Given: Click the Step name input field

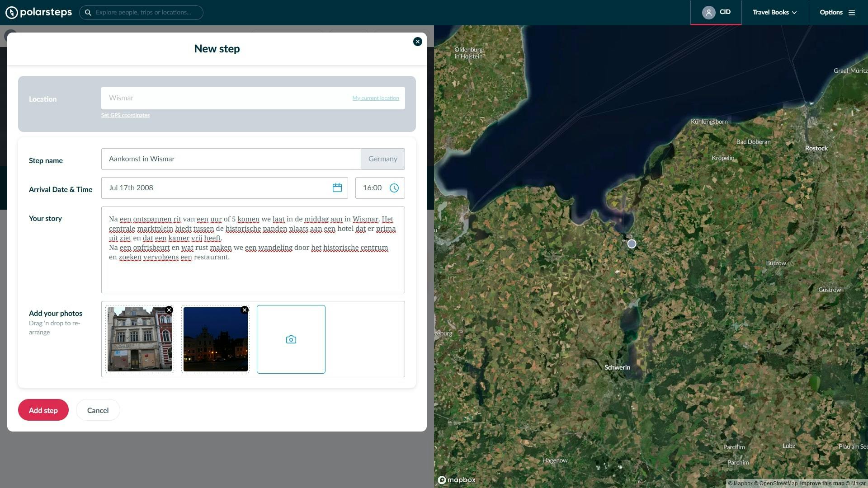Looking at the screenshot, I should pos(231,159).
